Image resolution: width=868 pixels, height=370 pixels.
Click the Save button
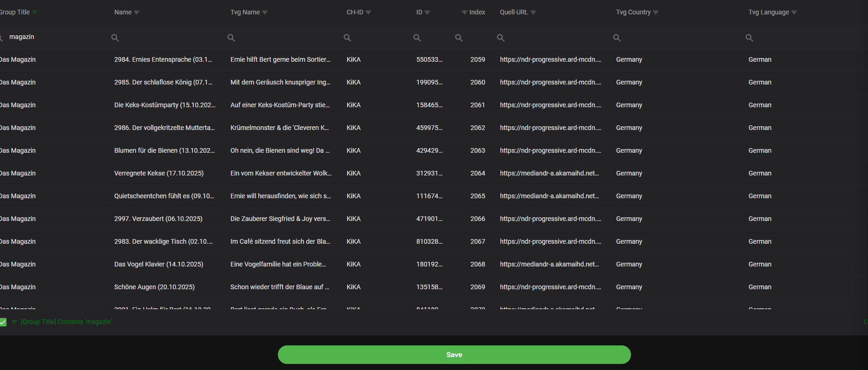coord(454,355)
